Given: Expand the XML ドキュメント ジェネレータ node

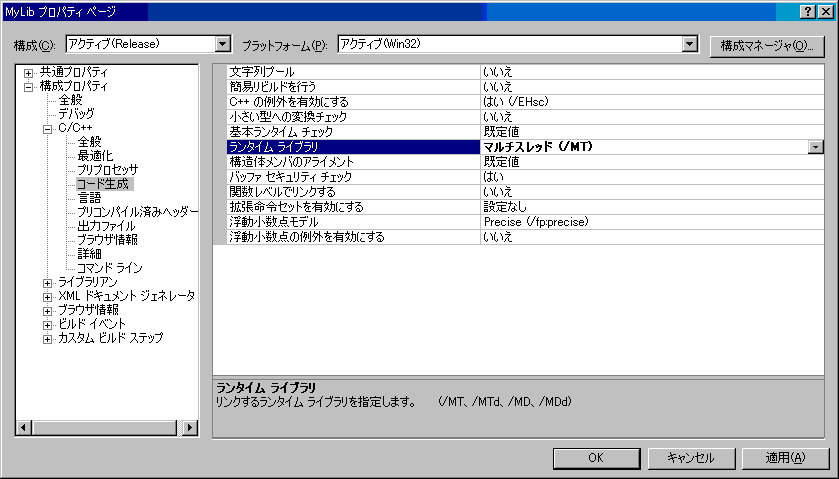Looking at the screenshot, I should point(47,297).
